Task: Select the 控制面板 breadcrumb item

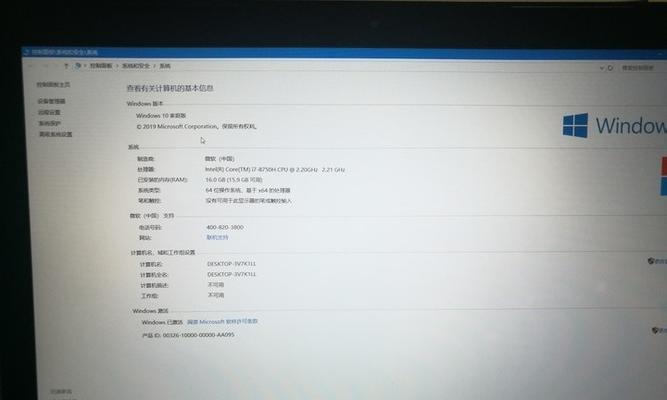Action: point(101,66)
